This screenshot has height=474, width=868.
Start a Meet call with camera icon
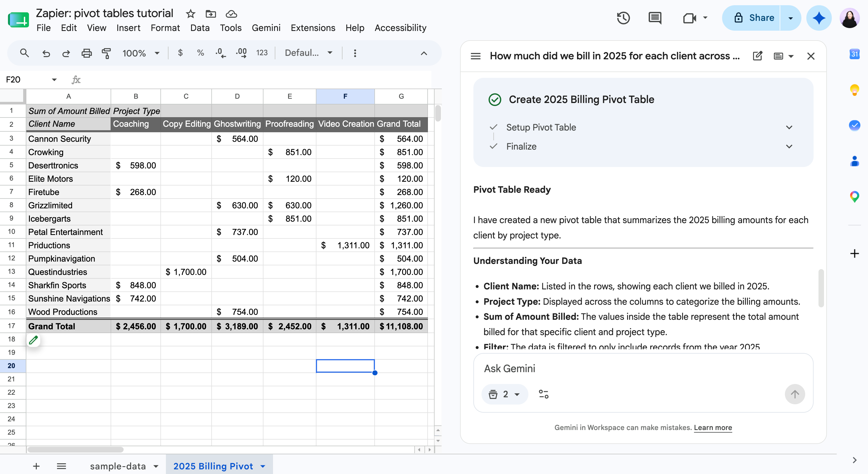click(689, 18)
